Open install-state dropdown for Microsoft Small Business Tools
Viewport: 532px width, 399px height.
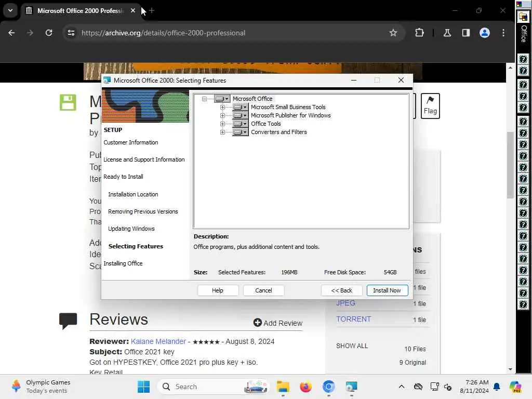tap(240, 107)
